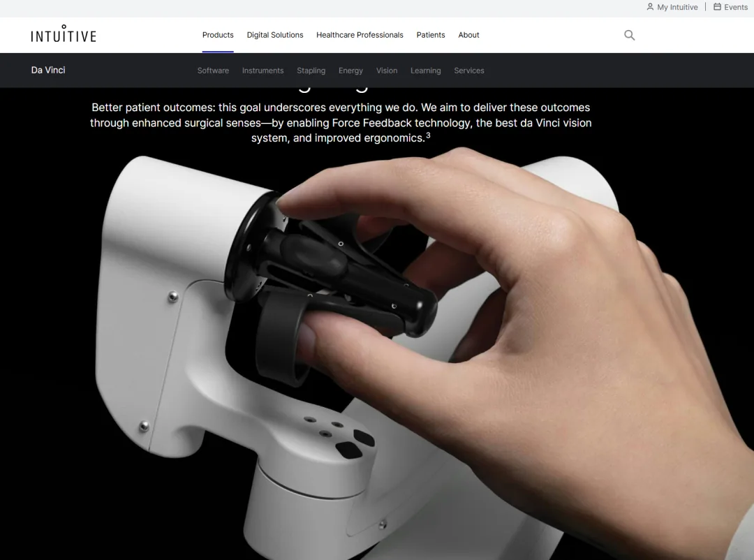
Task: Click the Da Vinci section title
Action: 48,71
